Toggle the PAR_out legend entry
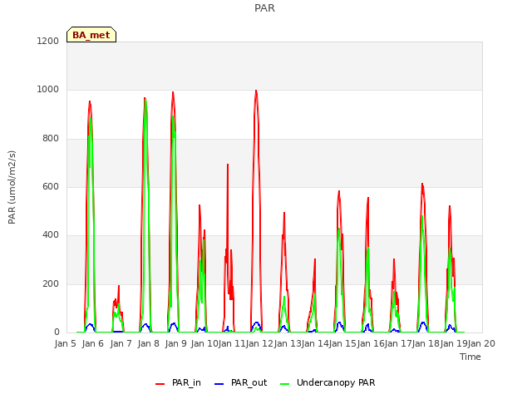532x399 pixels. click(x=240, y=382)
